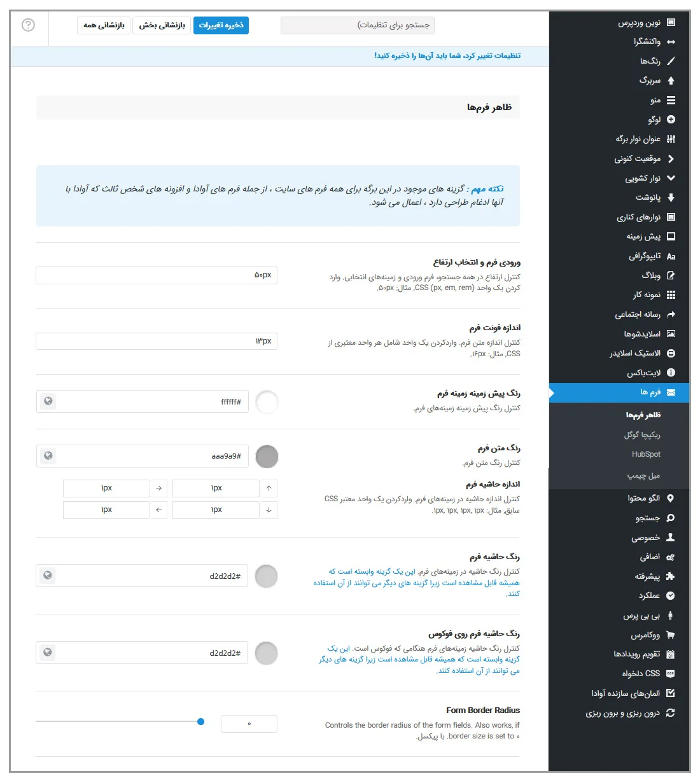Click the نوین وردپرس sidebar icon
The image size is (700, 783).
pos(671,22)
